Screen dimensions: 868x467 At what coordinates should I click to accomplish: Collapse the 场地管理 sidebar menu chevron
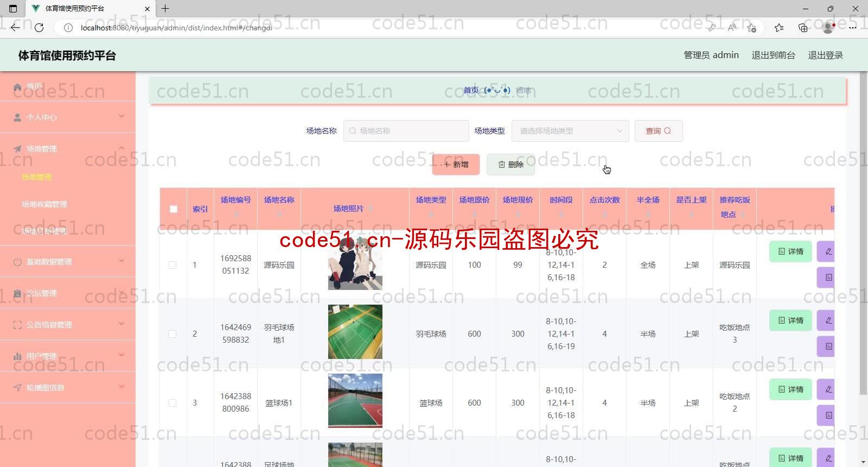tap(122, 148)
